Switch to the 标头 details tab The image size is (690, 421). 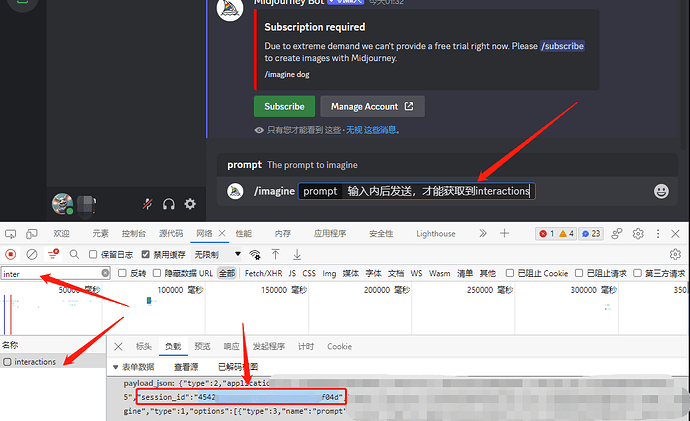(x=143, y=346)
